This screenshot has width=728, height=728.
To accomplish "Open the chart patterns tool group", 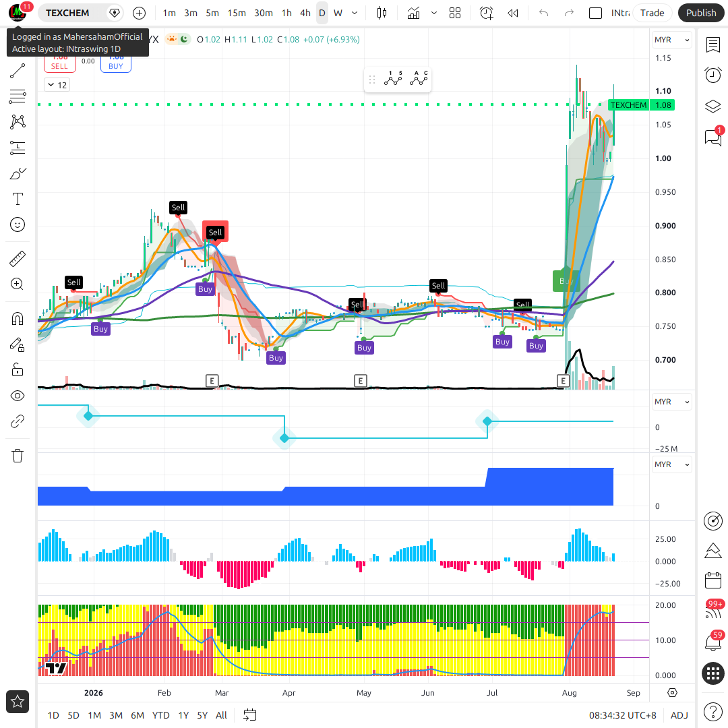I will pos(18,121).
